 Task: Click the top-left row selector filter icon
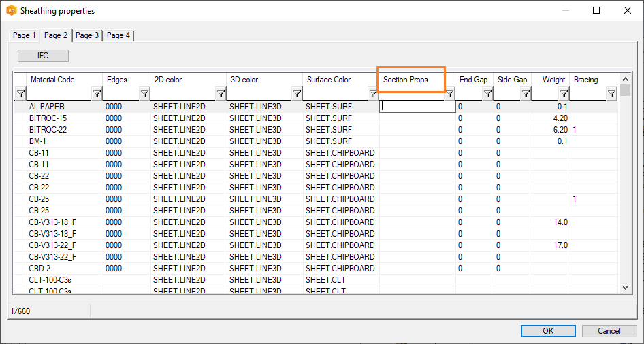(20, 94)
